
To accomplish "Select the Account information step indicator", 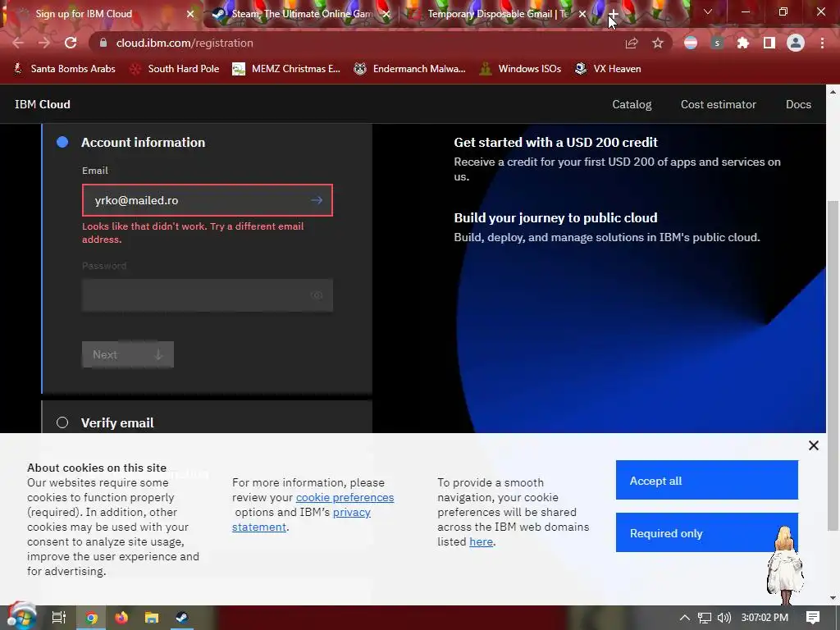I will [62, 142].
